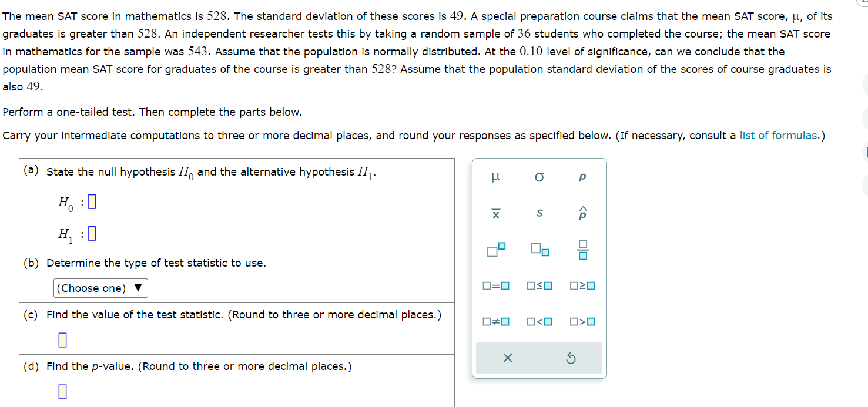Insert the not-equal symbol
This screenshot has height=407, width=868.
(495, 321)
